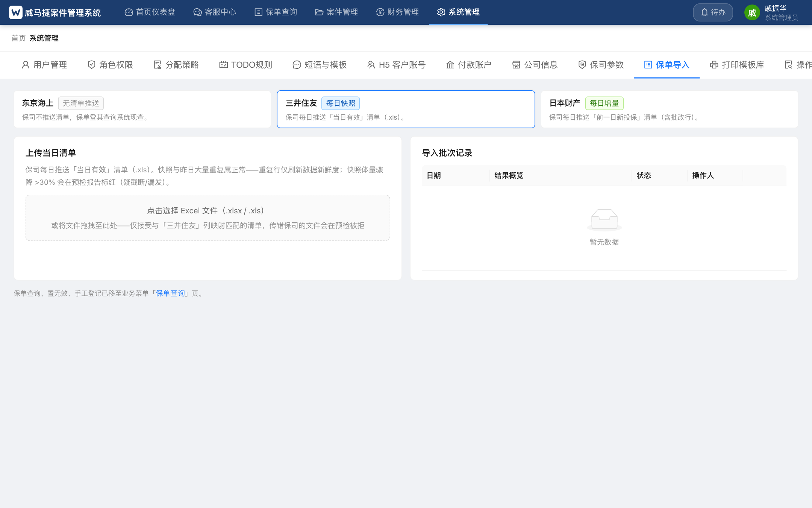This screenshot has width=812, height=508.
Task: Click the 角色权限 shield icon
Action: tap(91, 65)
